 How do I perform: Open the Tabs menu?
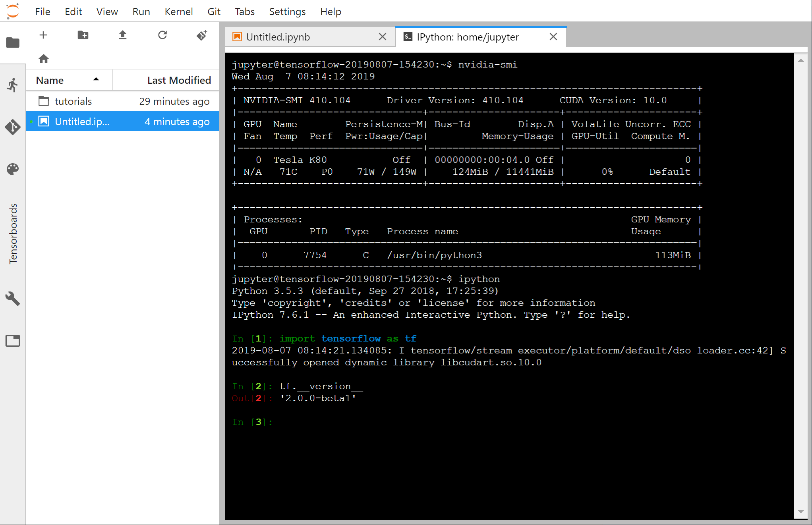245,12
